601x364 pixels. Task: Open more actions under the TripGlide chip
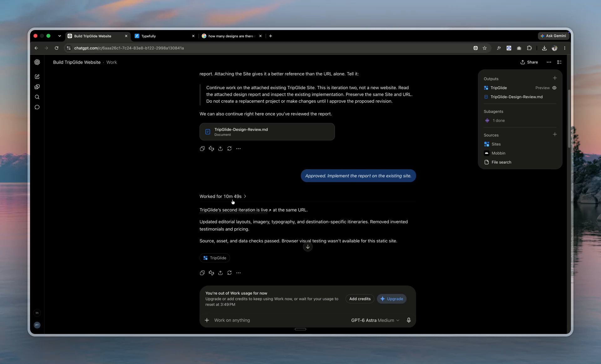tap(239, 273)
